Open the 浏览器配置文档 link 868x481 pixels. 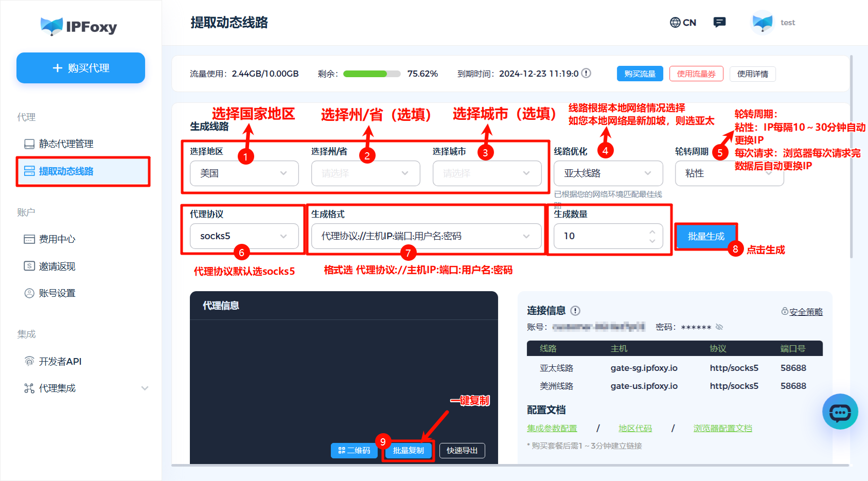722,427
